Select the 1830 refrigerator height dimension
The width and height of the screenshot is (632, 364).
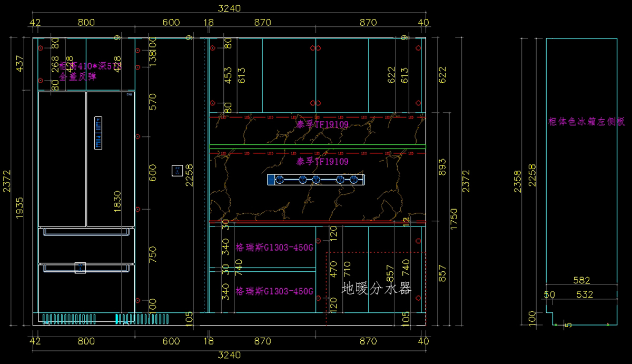pyautogui.click(x=116, y=201)
